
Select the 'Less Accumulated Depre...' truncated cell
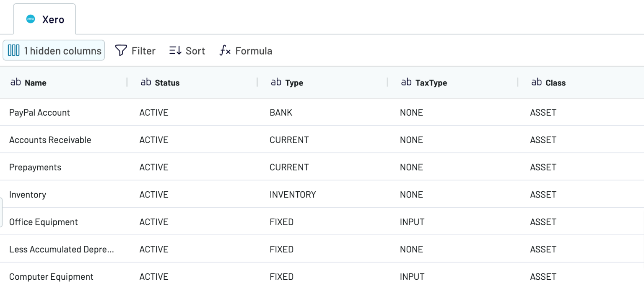coord(61,249)
